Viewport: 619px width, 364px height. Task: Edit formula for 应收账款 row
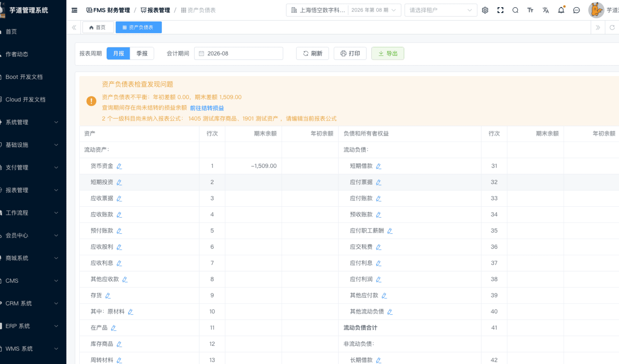(119, 215)
